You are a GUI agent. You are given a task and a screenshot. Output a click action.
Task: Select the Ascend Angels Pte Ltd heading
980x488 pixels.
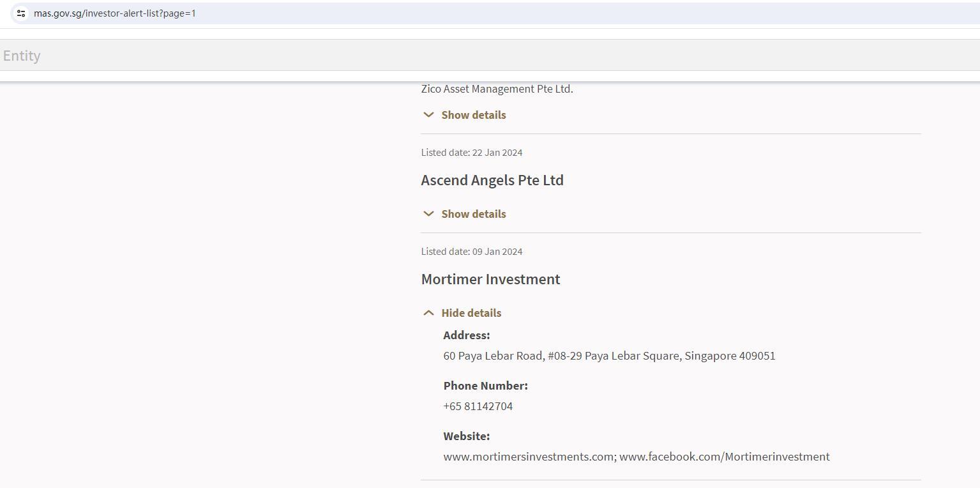point(492,181)
